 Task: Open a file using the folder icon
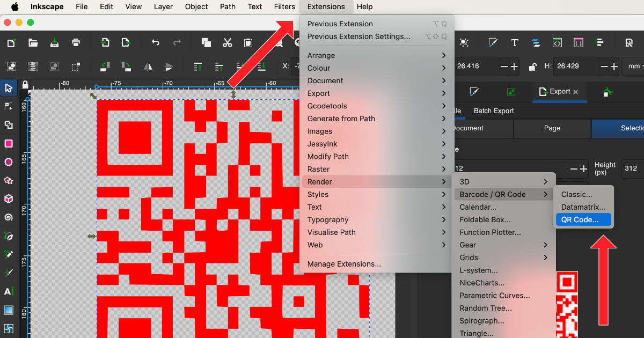(x=33, y=43)
